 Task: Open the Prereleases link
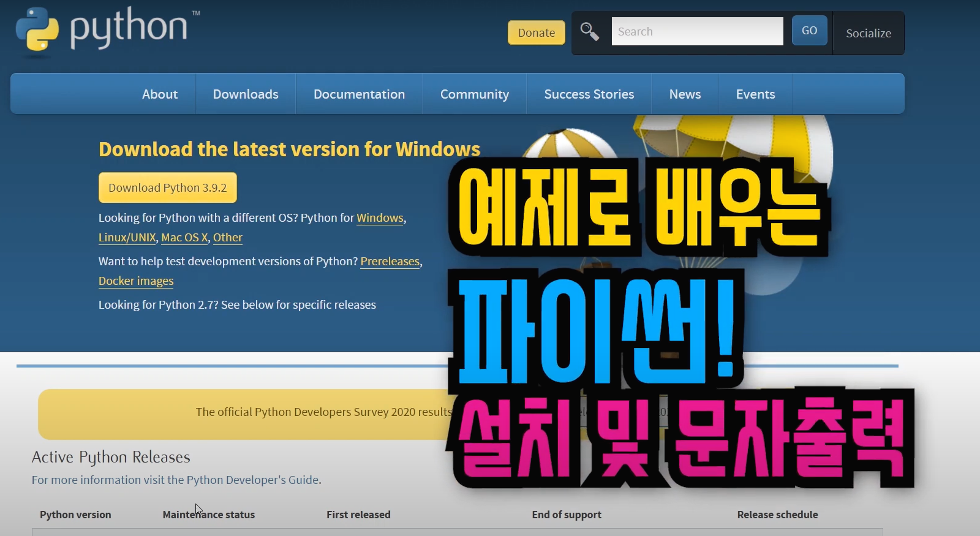click(x=390, y=262)
